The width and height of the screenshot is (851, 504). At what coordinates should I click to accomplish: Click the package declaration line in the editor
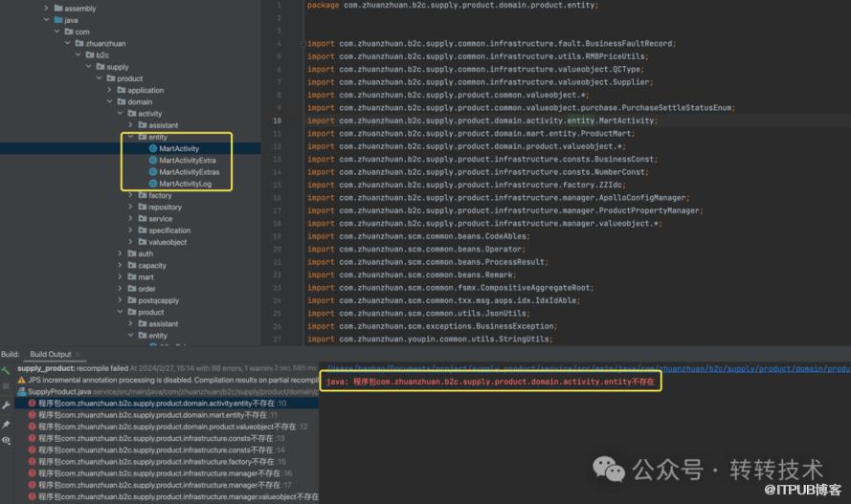[x=453, y=5]
